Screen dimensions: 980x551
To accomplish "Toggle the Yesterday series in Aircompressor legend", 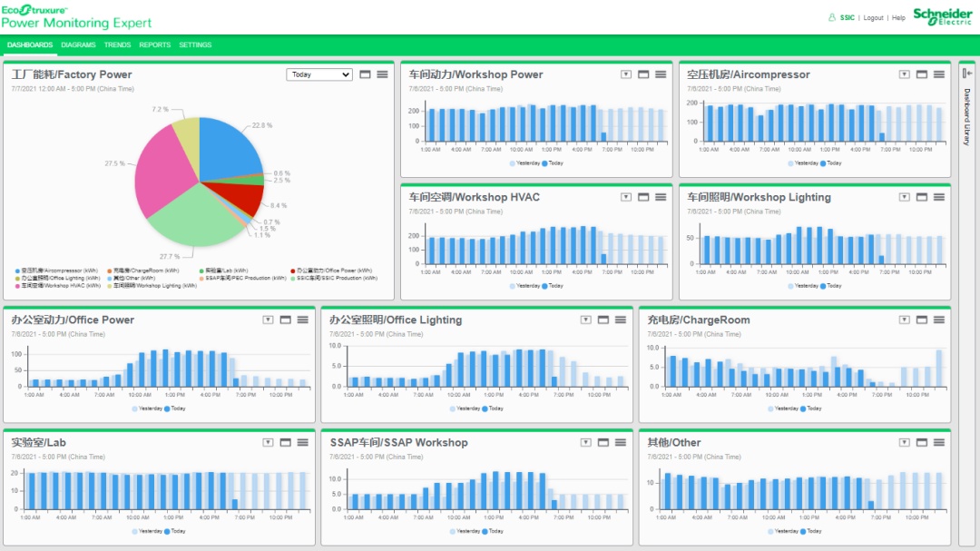I will point(803,163).
